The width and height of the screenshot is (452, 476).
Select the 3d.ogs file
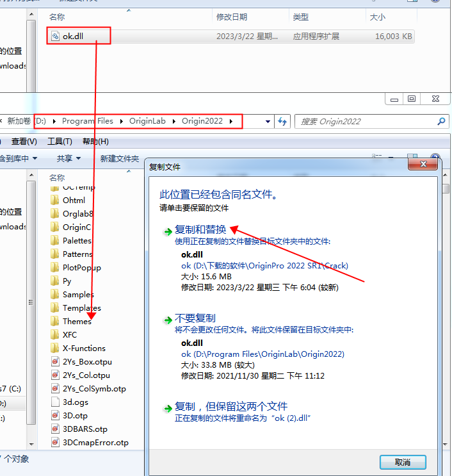[75, 402]
